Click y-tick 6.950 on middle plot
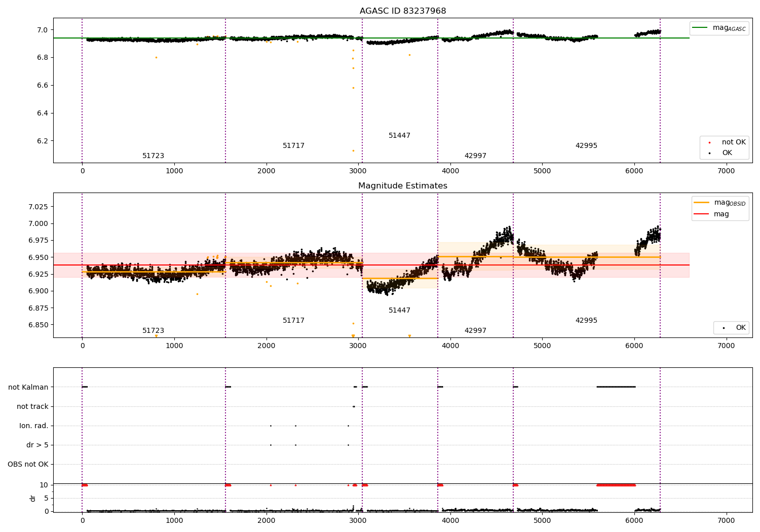The width and height of the screenshot is (760, 532). coord(38,257)
